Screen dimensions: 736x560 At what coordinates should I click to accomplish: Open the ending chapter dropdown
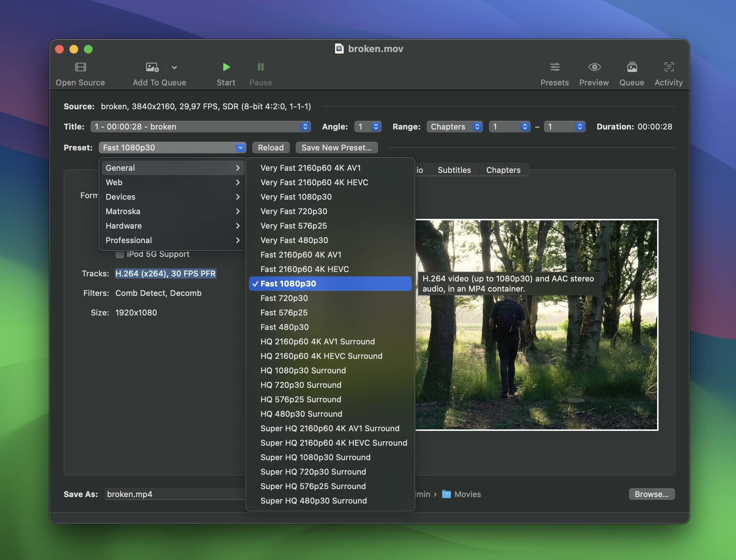pyautogui.click(x=564, y=127)
